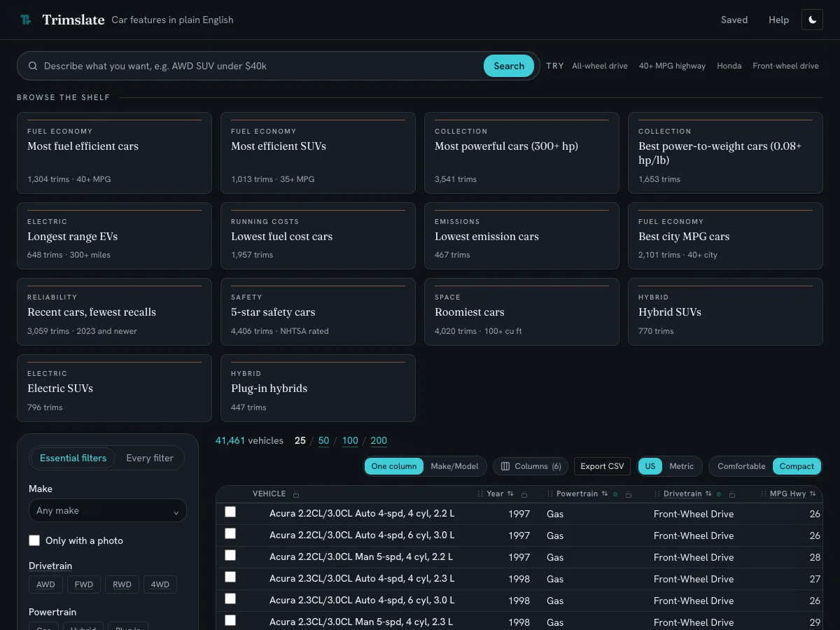The width and height of the screenshot is (840, 630).
Task: Switch to Every filter tab
Action: (x=150, y=458)
